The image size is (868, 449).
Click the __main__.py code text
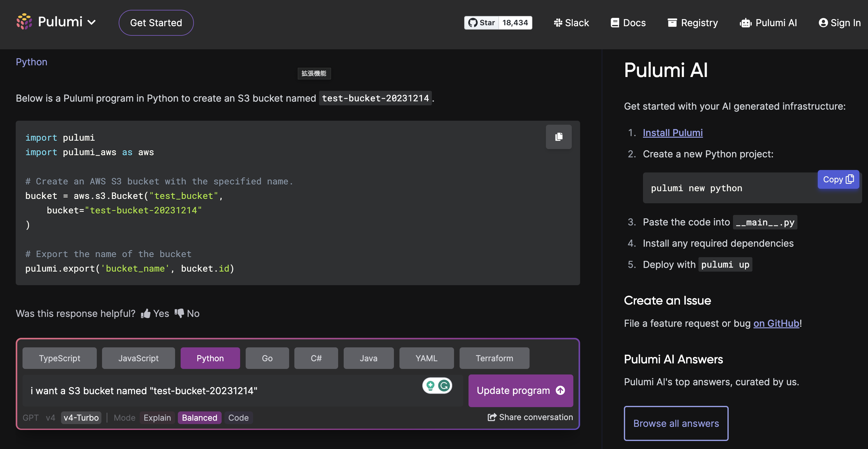[765, 222]
